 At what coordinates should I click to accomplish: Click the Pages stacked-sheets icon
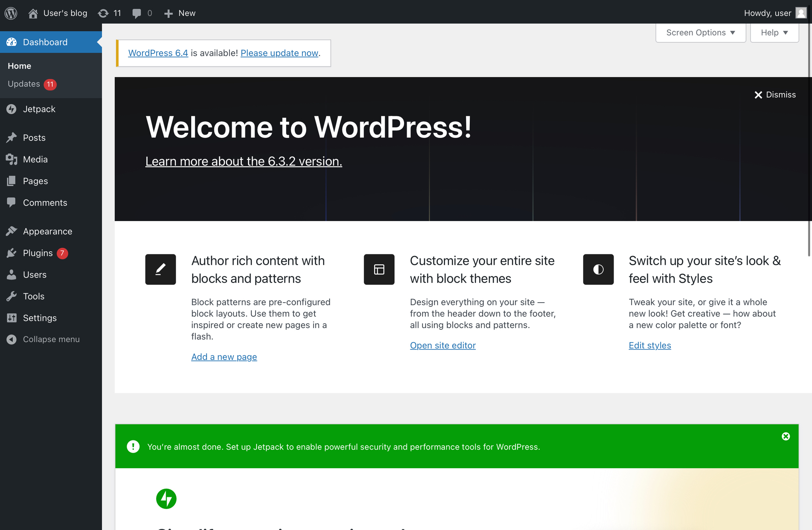(12, 181)
